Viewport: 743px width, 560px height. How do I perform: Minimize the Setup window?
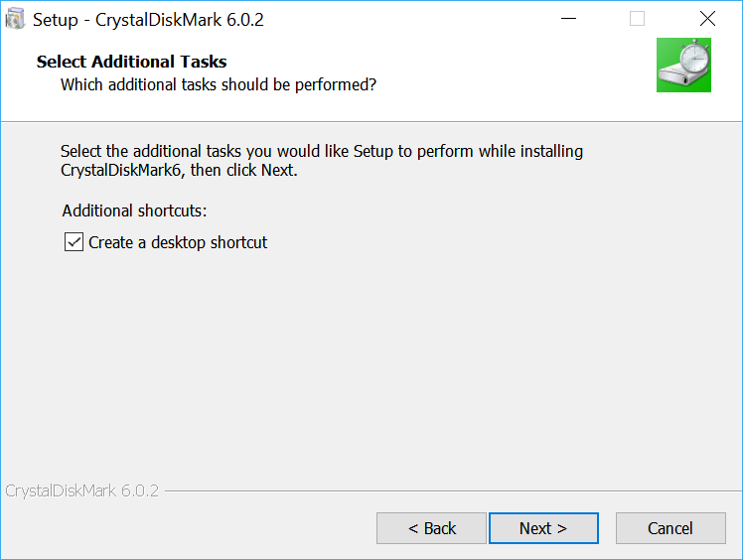568,19
